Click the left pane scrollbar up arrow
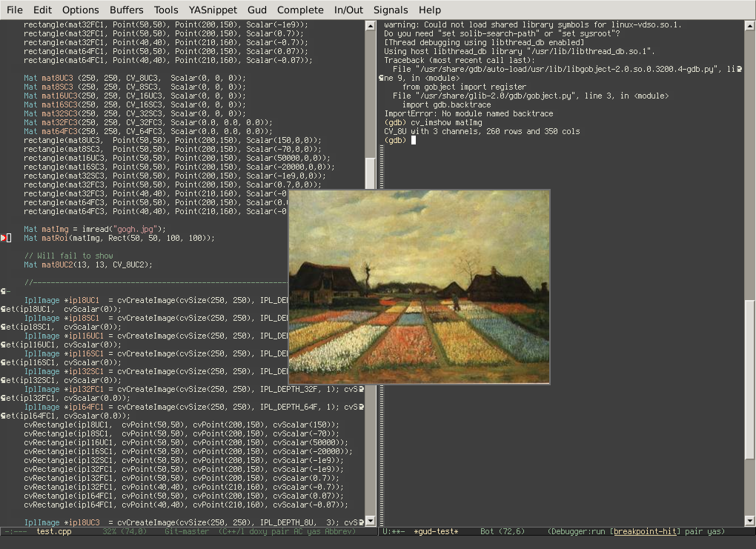This screenshot has height=549, width=756. click(x=371, y=25)
